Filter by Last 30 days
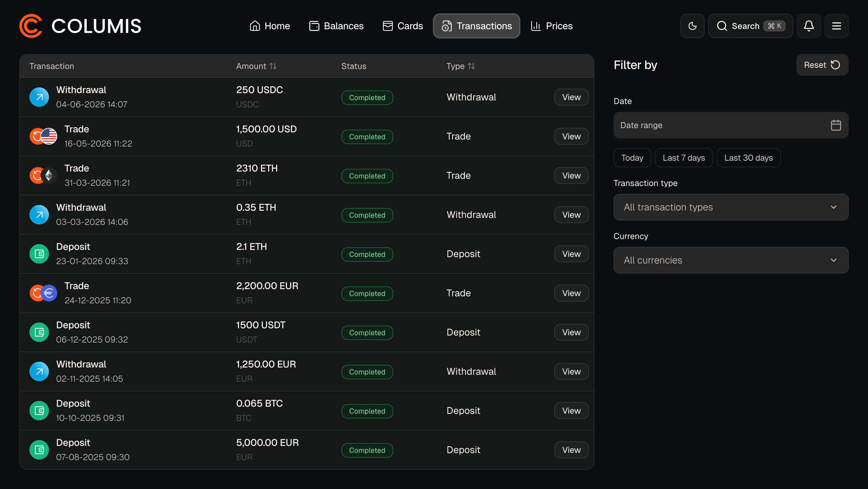The height and width of the screenshot is (489, 868). tap(748, 158)
